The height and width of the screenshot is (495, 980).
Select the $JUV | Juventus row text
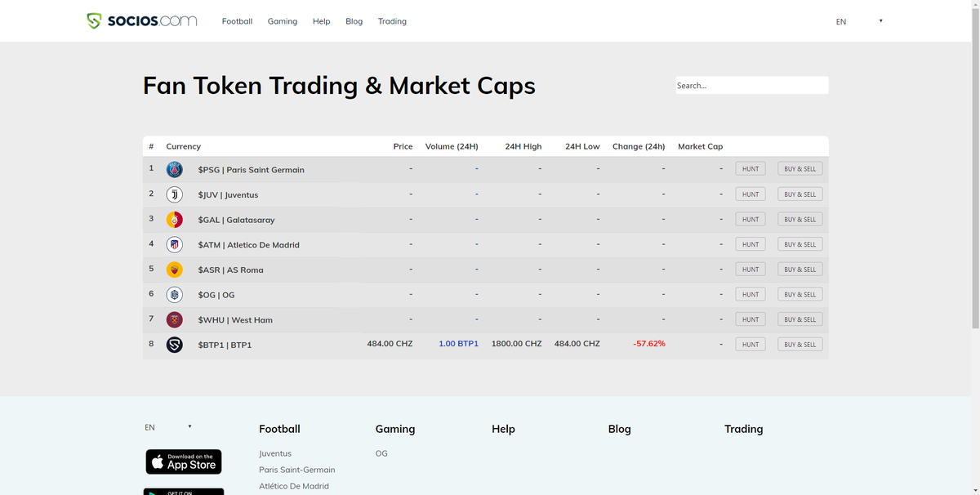coord(228,195)
